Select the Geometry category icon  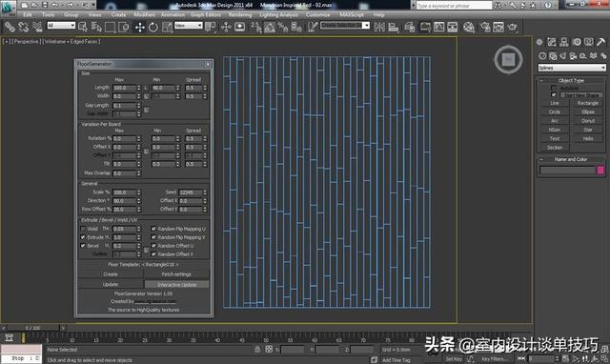[542, 56]
